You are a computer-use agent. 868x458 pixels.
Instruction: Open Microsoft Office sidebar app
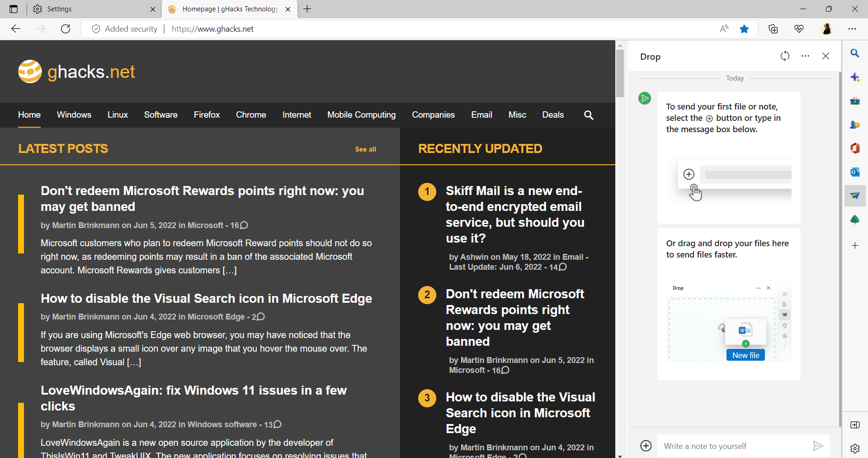[855, 148]
